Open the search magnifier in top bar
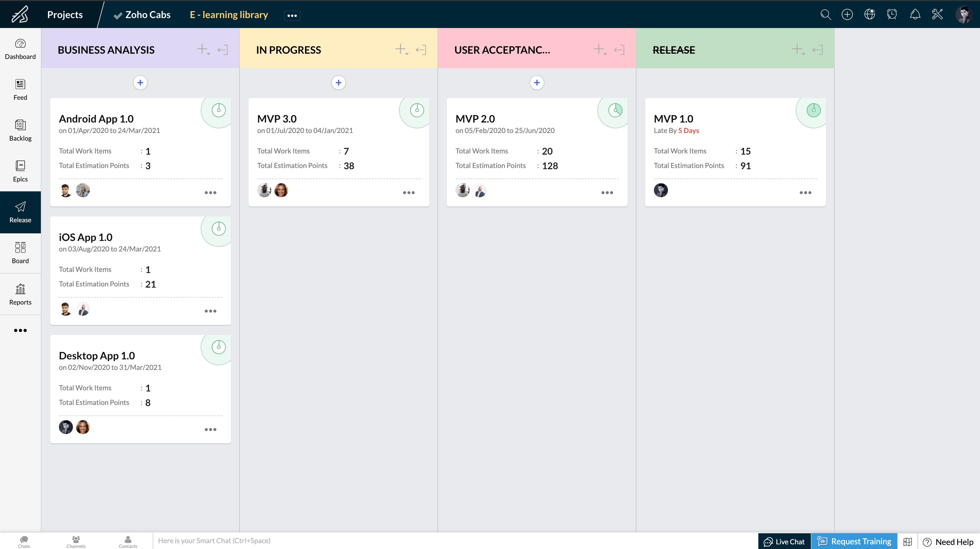The height and width of the screenshot is (549, 980). (825, 15)
